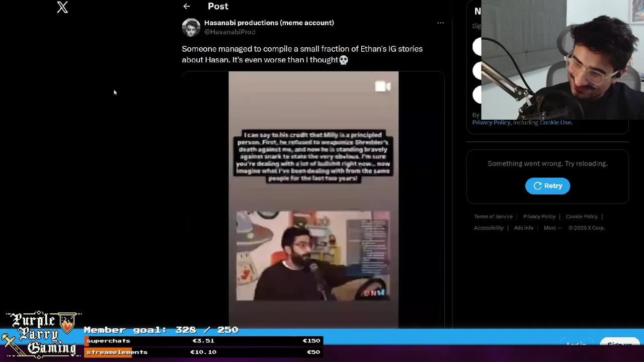Open Accessibility footer link
644x362 pixels.
click(x=489, y=228)
